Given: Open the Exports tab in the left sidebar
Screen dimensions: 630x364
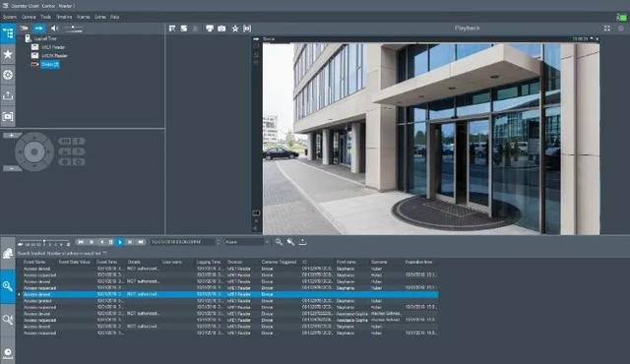Looking at the screenshot, I should pyautogui.click(x=8, y=95).
